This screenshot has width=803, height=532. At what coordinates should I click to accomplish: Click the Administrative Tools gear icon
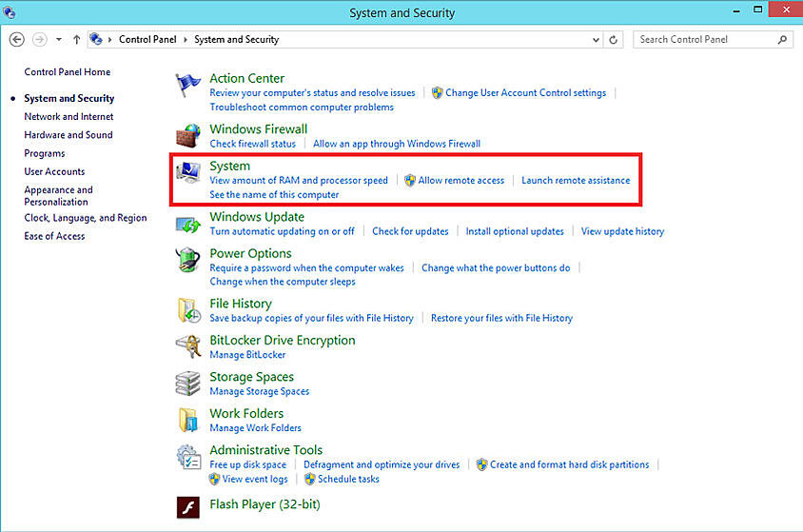pos(188,457)
